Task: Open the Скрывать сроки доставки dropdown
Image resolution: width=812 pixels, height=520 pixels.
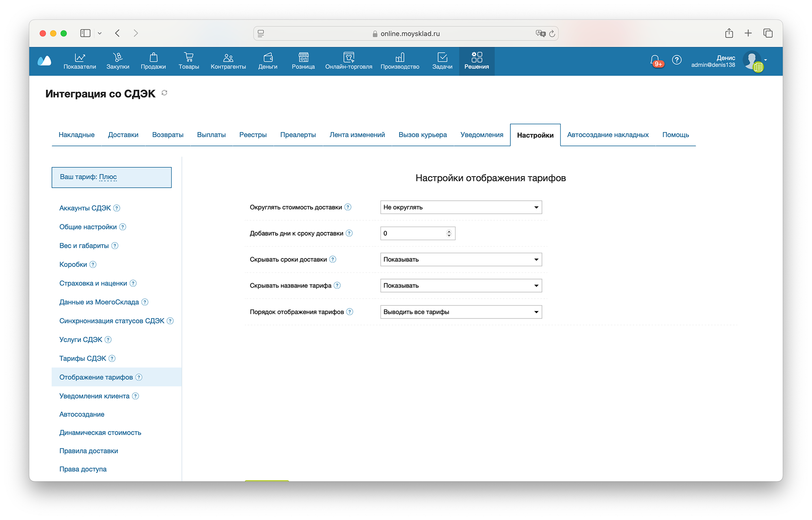Action: (461, 260)
